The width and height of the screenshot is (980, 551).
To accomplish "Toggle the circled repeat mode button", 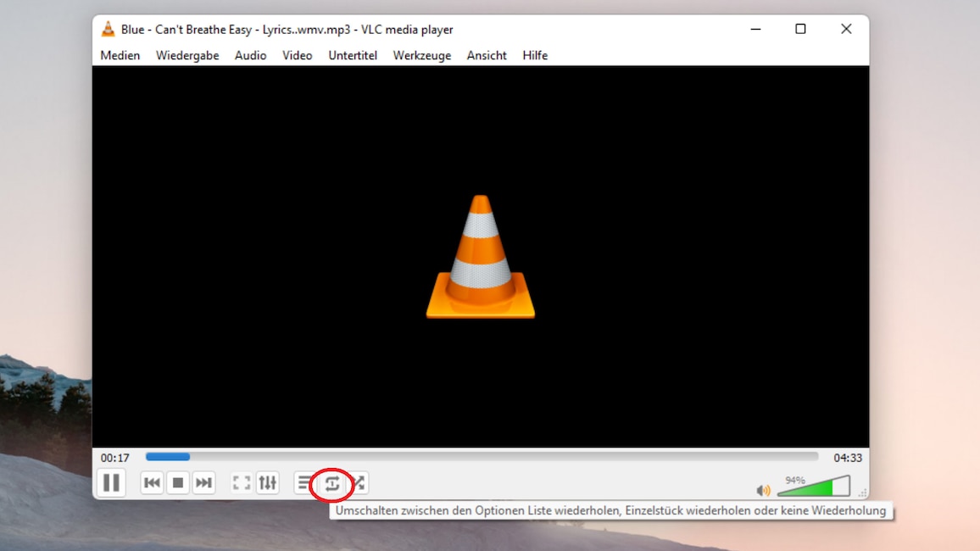I will coord(331,482).
